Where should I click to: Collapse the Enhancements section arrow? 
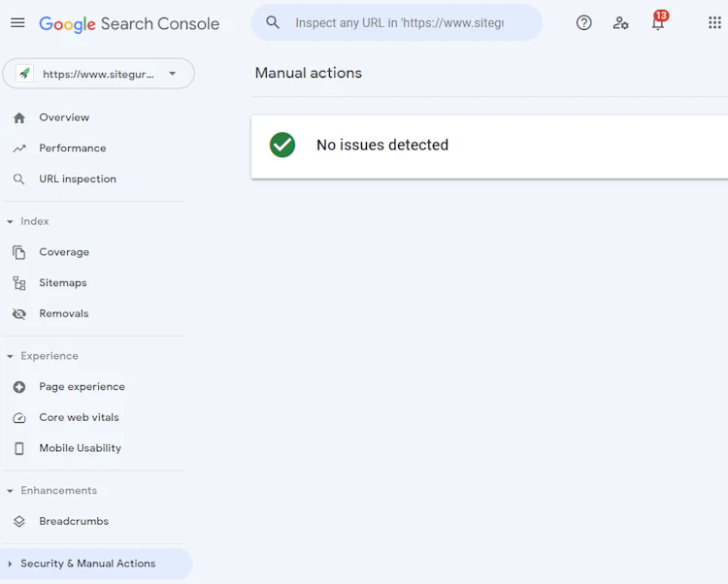click(x=10, y=491)
